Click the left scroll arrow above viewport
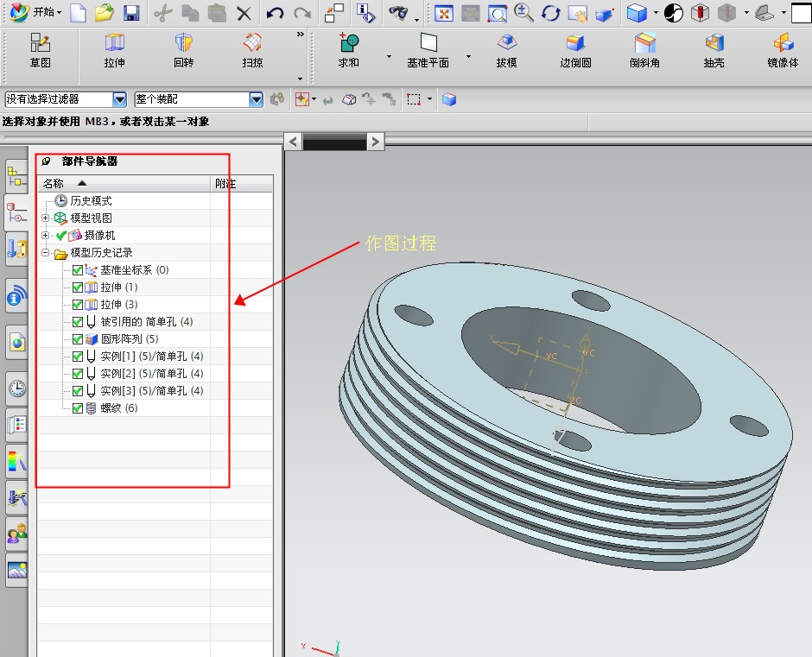812x657 pixels. (x=293, y=142)
